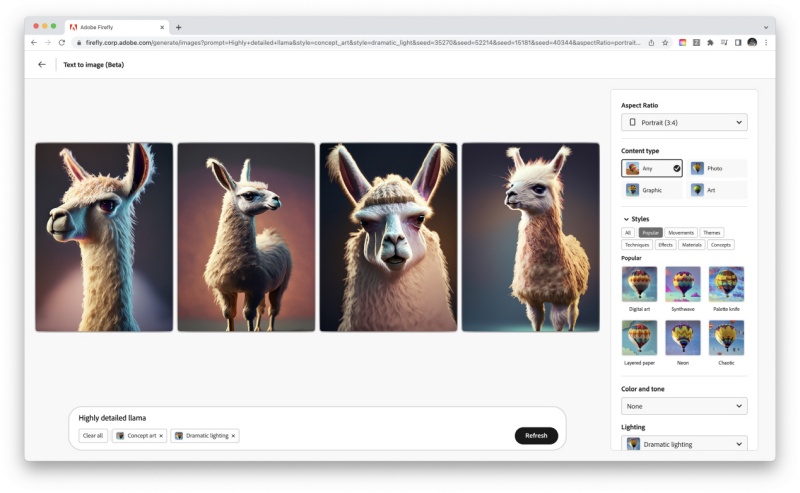The height and width of the screenshot is (493, 800).
Task: Open the Color and tone dropdown
Action: click(684, 406)
